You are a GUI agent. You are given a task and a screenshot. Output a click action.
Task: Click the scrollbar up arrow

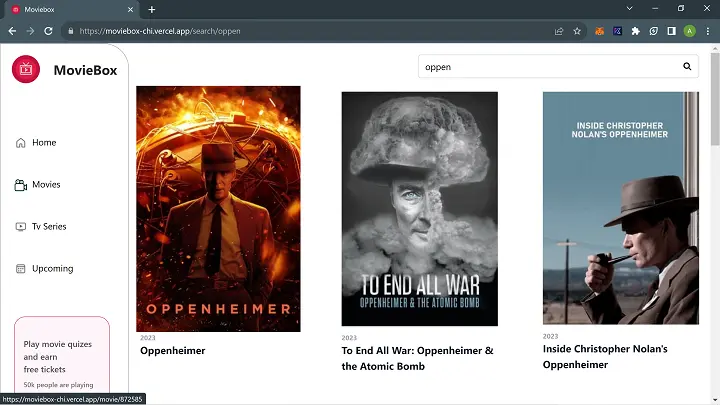click(715, 48)
